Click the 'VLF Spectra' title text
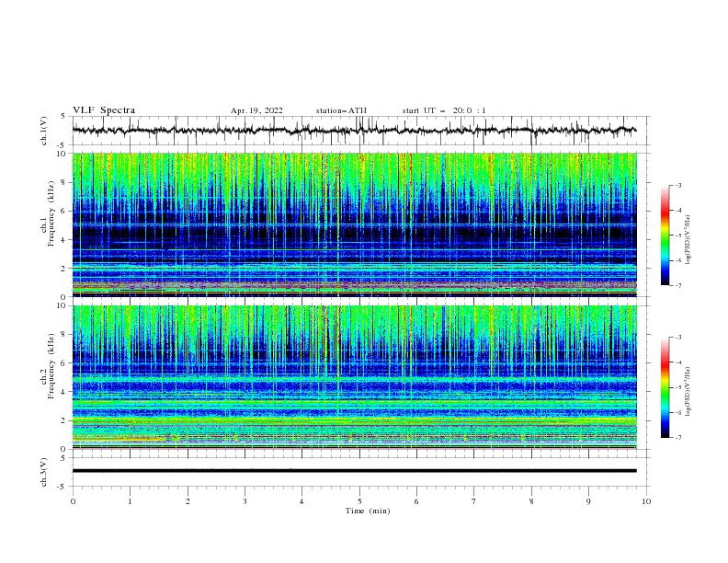Image resolution: width=728 pixels, height=563 pixels. (104, 110)
